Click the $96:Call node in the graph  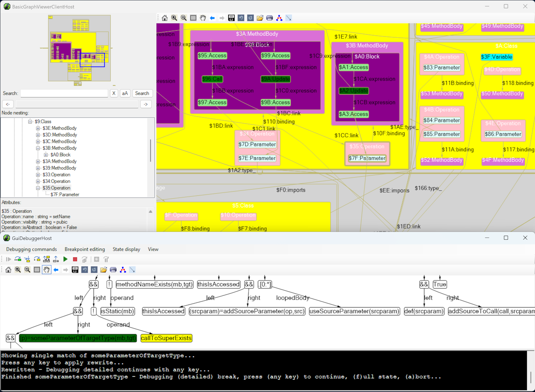coord(212,79)
